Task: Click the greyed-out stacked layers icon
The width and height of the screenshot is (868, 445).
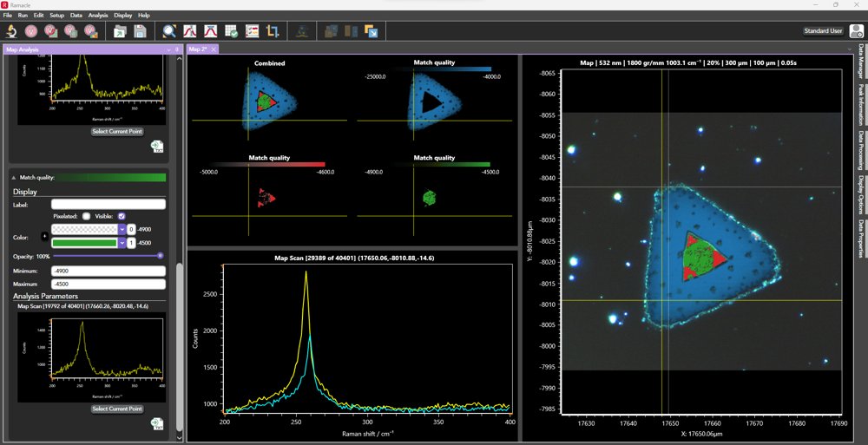Action: [x=331, y=31]
